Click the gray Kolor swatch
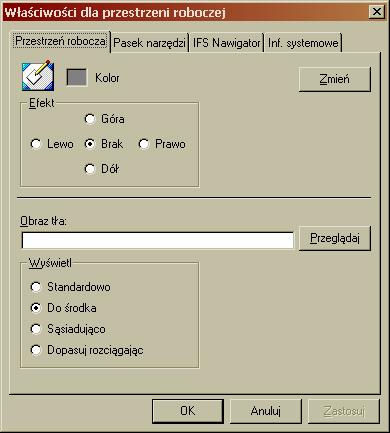The height and width of the screenshot is (433, 390). (77, 77)
